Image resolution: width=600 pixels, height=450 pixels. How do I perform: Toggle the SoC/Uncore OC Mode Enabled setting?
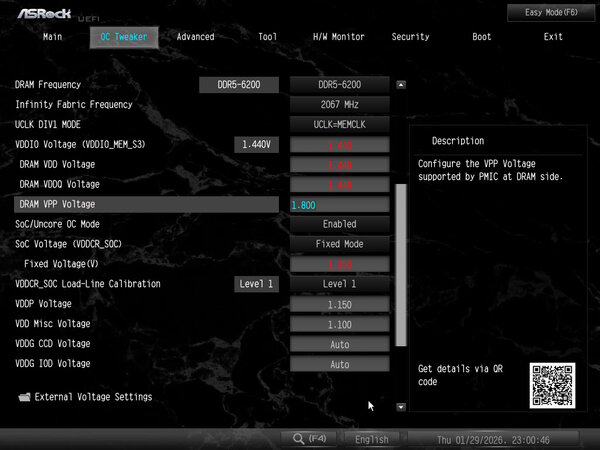339,224
